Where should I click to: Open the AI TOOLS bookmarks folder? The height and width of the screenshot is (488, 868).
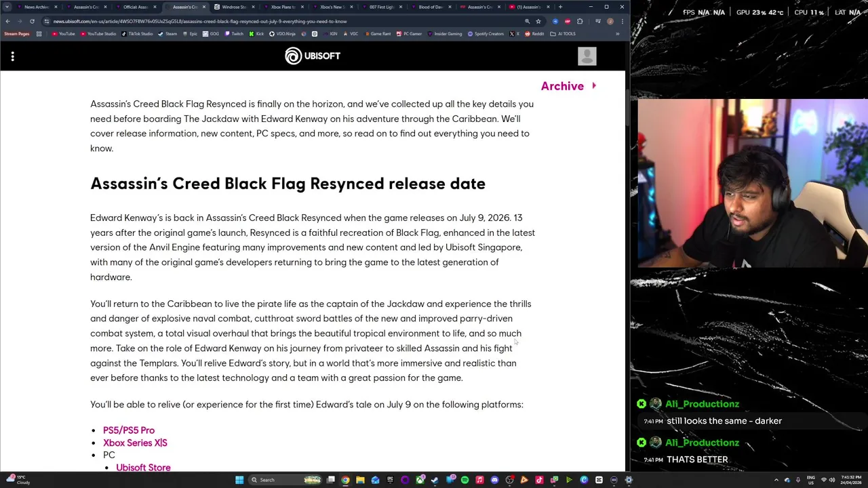pos(563,34)
